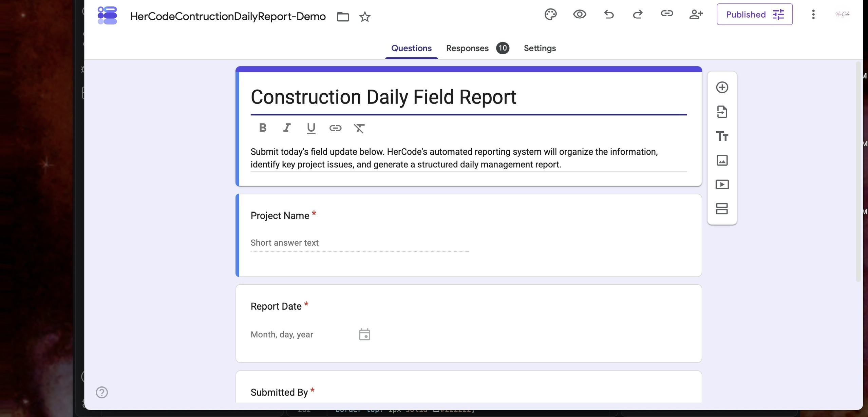Import questions from another form
Screen dimensions: 868x417
pyautogui.click(x=722, y=112)
